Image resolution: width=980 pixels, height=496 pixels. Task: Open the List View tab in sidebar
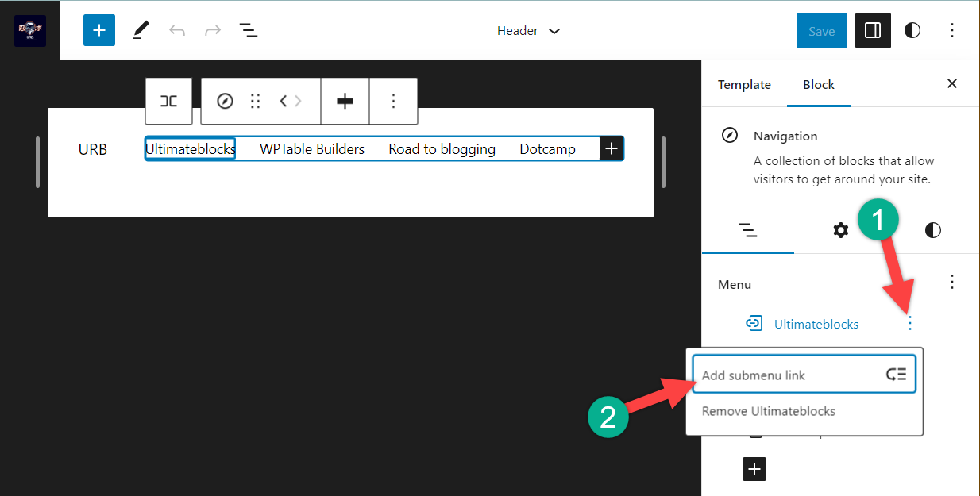747,230
